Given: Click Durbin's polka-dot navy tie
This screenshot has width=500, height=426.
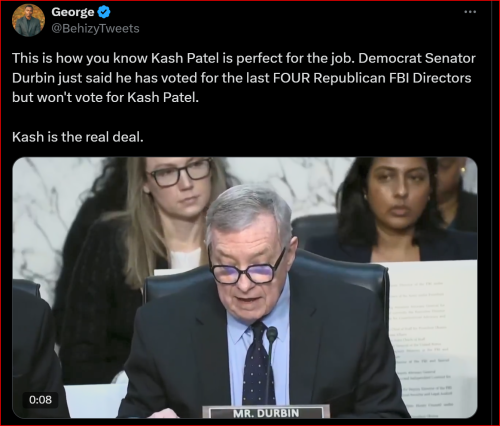Looking at the screenshot, I should [258, 363].
